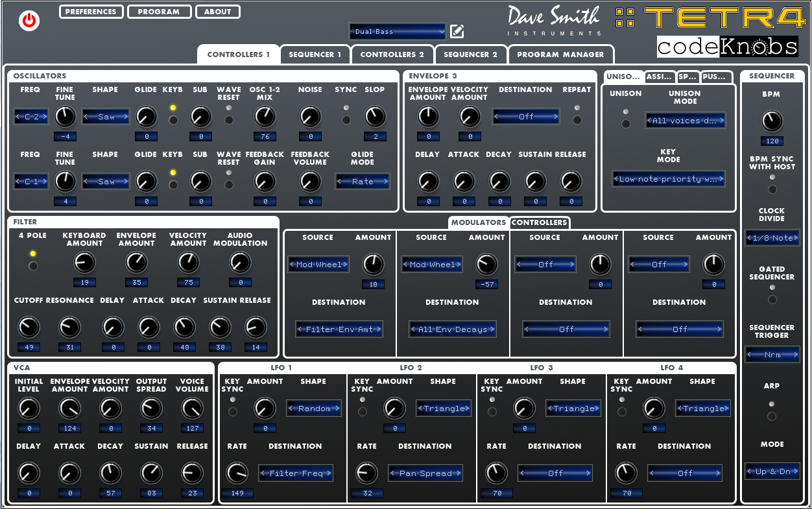
Task: Toggle the 4 Pole filter switch
Action: (x=33, y=265)
